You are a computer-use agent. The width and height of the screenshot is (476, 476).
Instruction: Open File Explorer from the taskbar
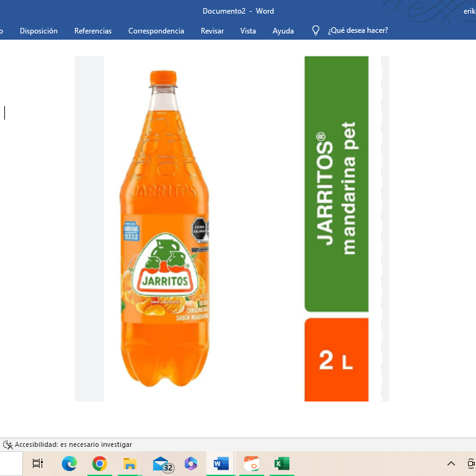pos(130,464)
